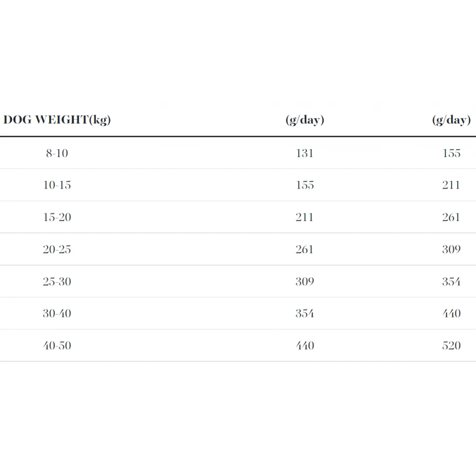Image resolution: width=476 pixels, height=476 pixels.
Task: Click 155 in the 10-15 row
Action: [305, 185]
